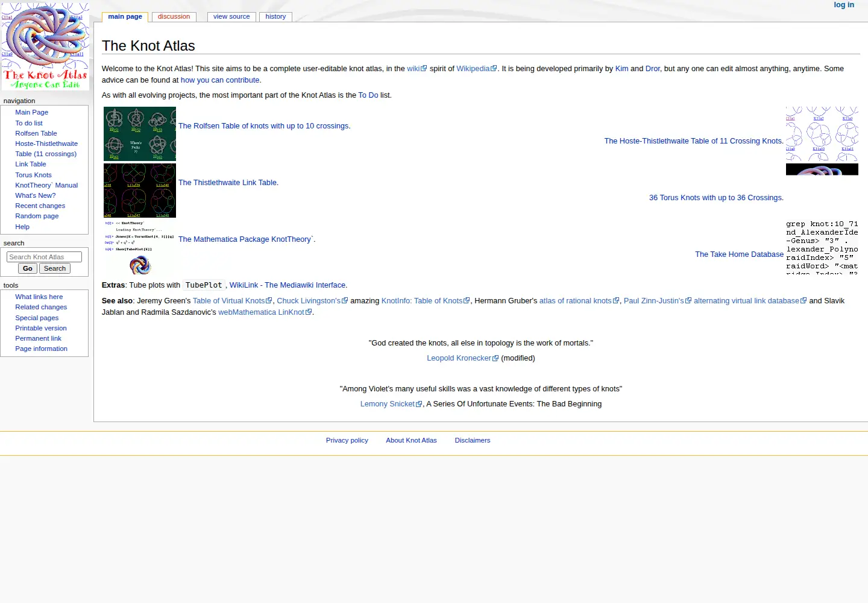Image resolution: width=868 pixels, height=603 pixels.
Task: Open Special pages tool link
Action: (37, 318)
